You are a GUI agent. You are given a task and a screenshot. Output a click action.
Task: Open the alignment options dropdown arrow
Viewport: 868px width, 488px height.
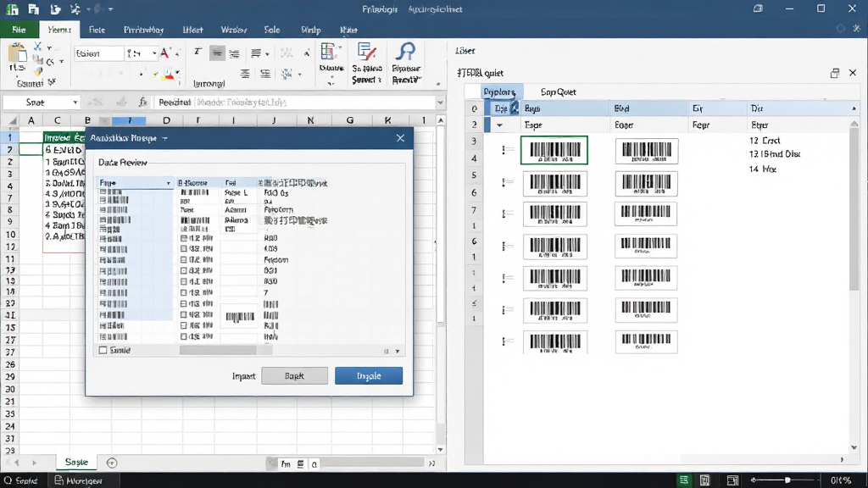pyautogui.click(x=267, y=53)
